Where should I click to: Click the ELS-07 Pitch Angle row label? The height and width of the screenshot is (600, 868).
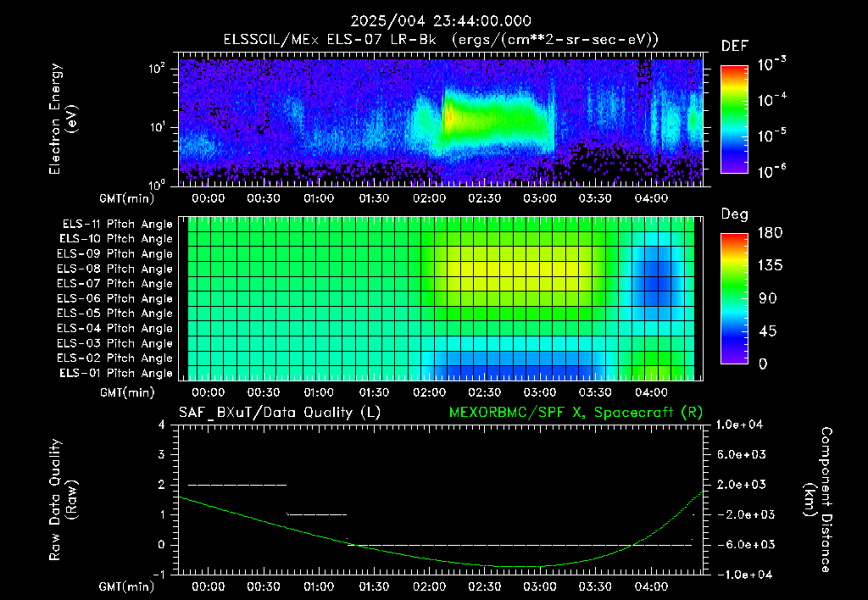(115, 283)
